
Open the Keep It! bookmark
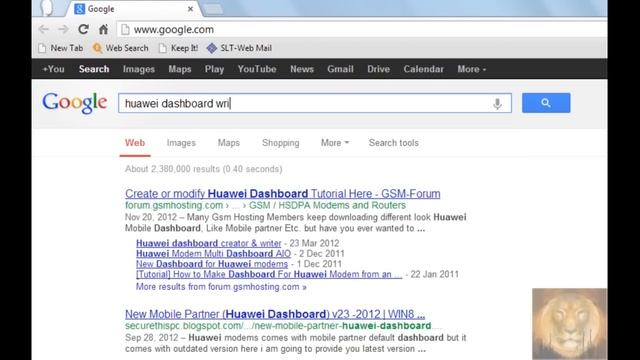[x=178, y=48]
